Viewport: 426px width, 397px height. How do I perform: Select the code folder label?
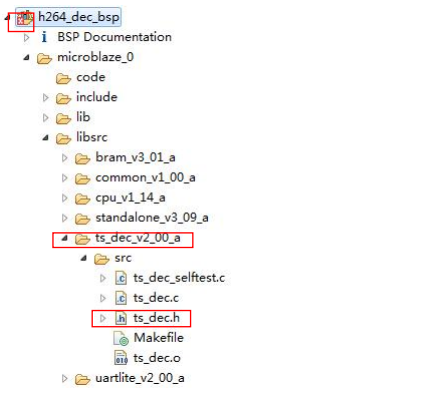(x=91, y=77)
